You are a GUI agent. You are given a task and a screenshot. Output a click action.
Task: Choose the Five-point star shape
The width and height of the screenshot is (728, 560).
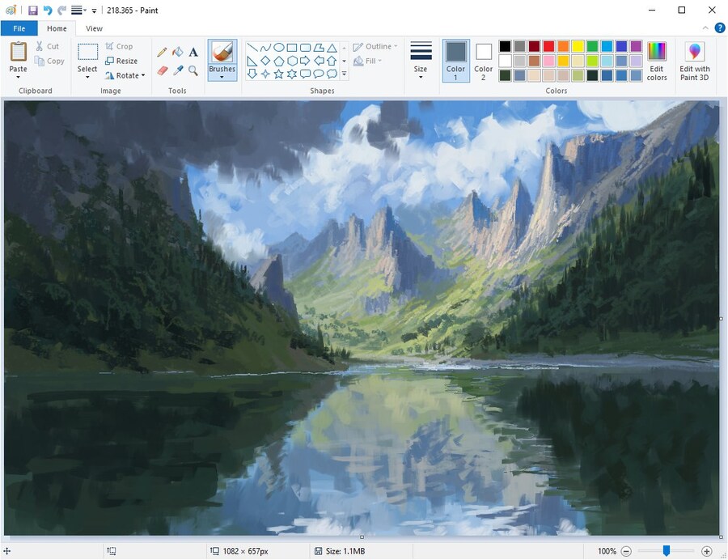pos(278,74)
